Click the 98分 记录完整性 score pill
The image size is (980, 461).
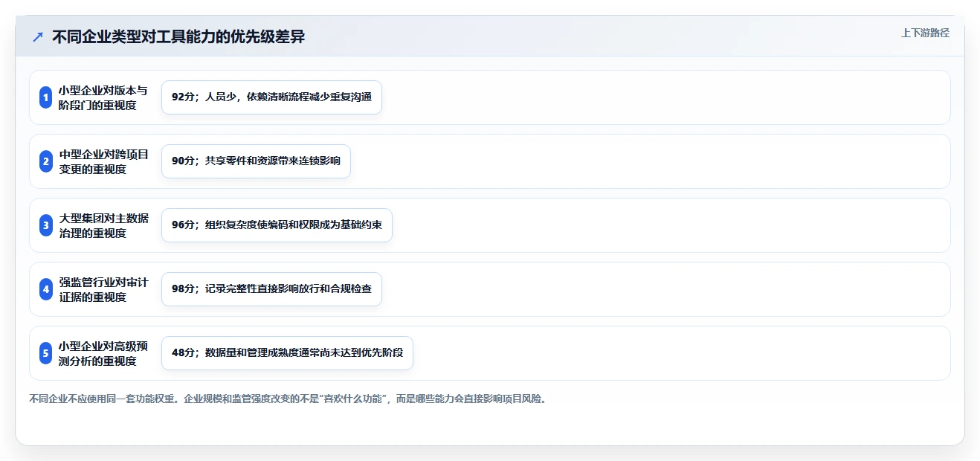pyautogui.click(x=271, y=289)
